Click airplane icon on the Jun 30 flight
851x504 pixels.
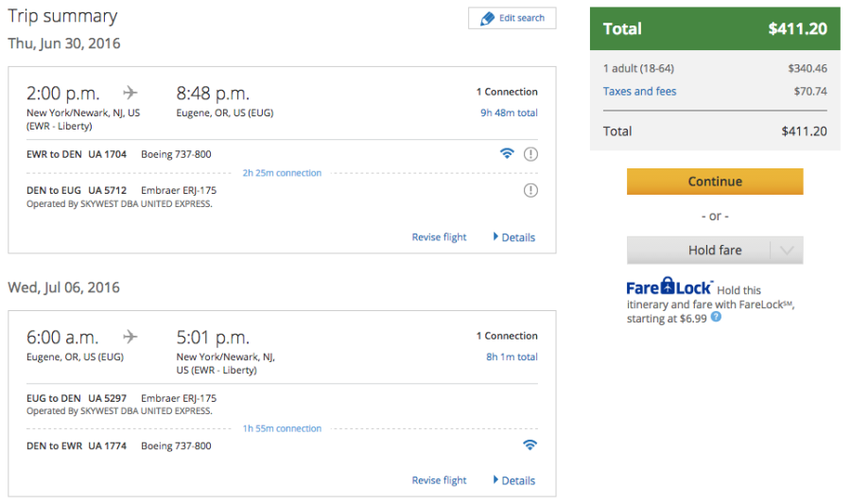click(130, 93)
